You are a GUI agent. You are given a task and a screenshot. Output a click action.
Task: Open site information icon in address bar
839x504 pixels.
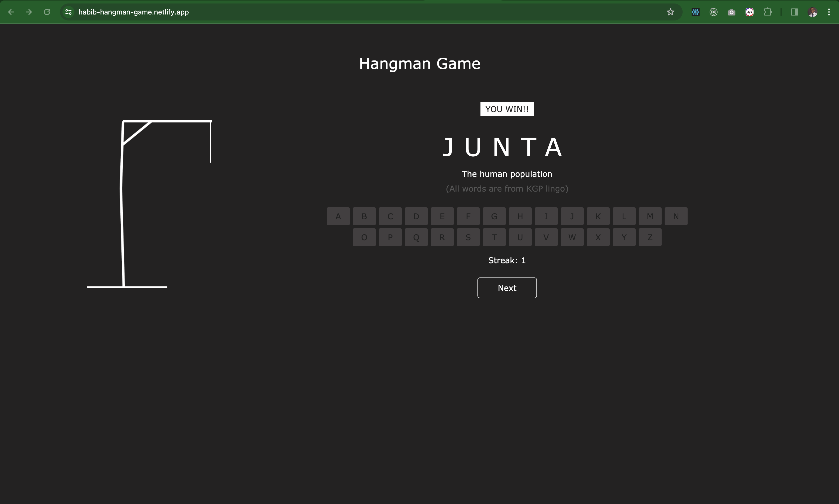68,12
